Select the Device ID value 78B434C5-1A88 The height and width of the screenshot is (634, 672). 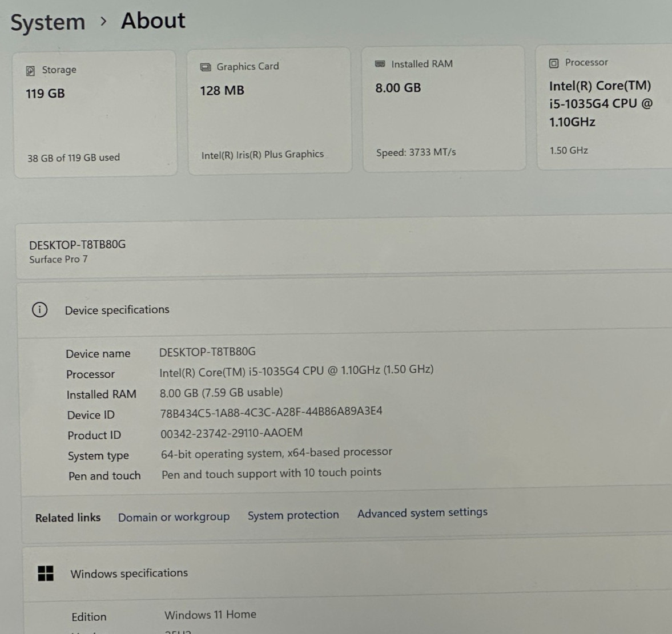click(271, 412)
